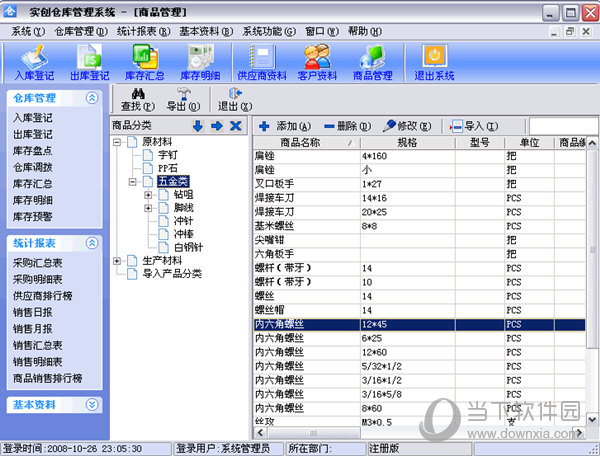The image size is (600, 456).
Task: Collapse the 仓库管理 sidebar section
Action: [x=92, y=98]
